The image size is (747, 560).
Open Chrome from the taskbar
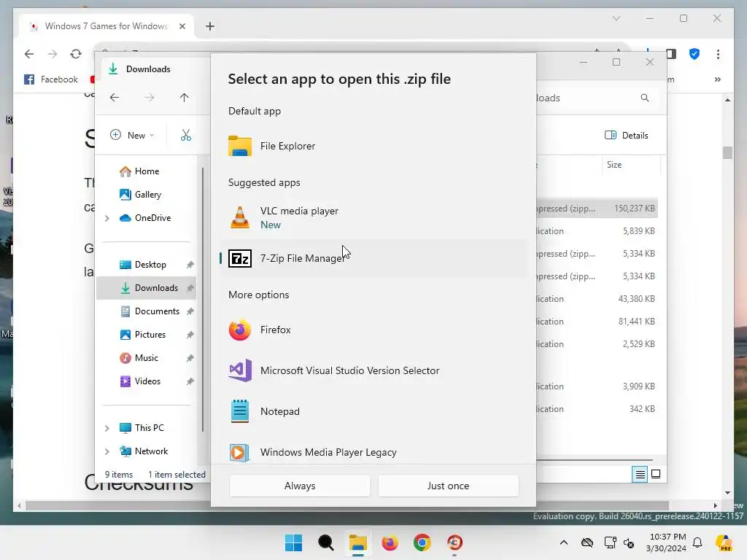[x=422, y=542]
